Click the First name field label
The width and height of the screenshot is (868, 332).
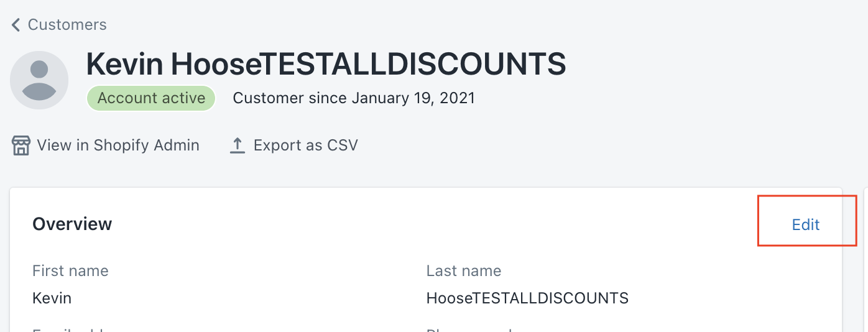point(70,271)
